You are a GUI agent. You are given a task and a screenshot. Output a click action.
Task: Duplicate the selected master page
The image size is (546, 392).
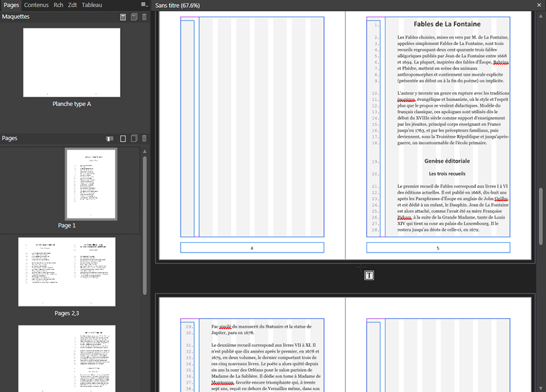point(134,17)
